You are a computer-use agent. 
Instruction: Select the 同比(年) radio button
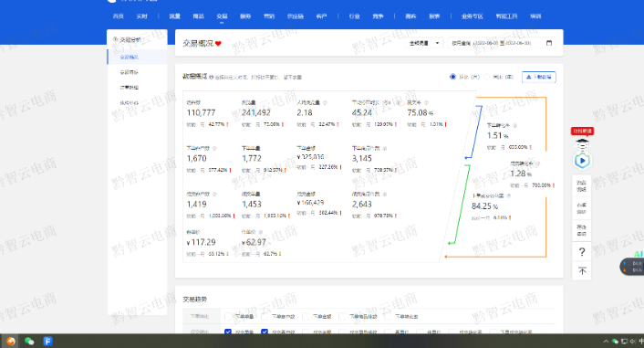pyautogui.click(x=487, y=77)
